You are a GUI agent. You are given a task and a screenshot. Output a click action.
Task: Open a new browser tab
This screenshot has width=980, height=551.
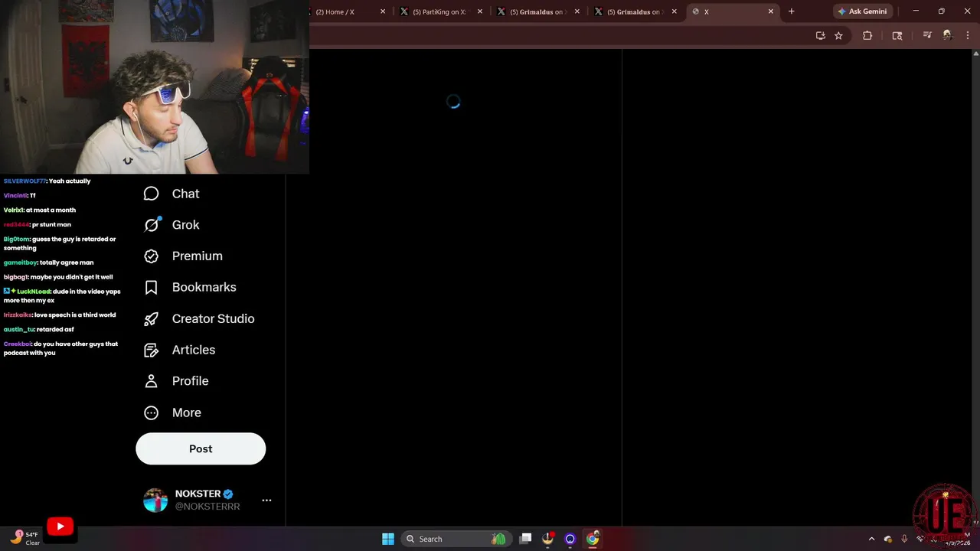[x=792, y=11]
